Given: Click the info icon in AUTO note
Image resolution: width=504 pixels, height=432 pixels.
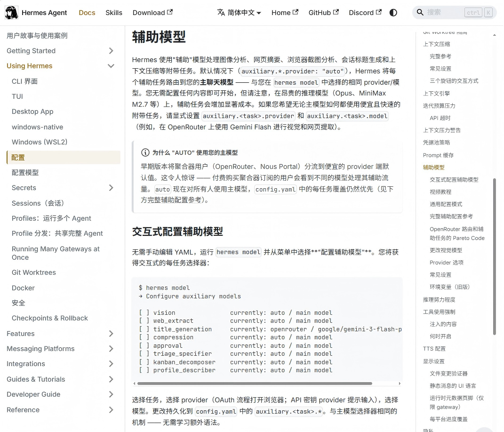Looking at the screenshot, I should (145, 152).
